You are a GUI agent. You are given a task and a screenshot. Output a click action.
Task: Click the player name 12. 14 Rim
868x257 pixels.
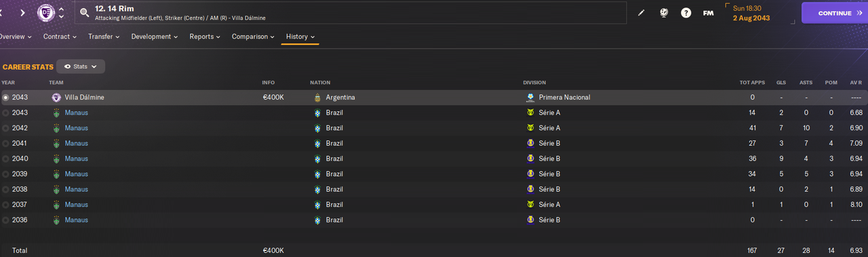115,8
